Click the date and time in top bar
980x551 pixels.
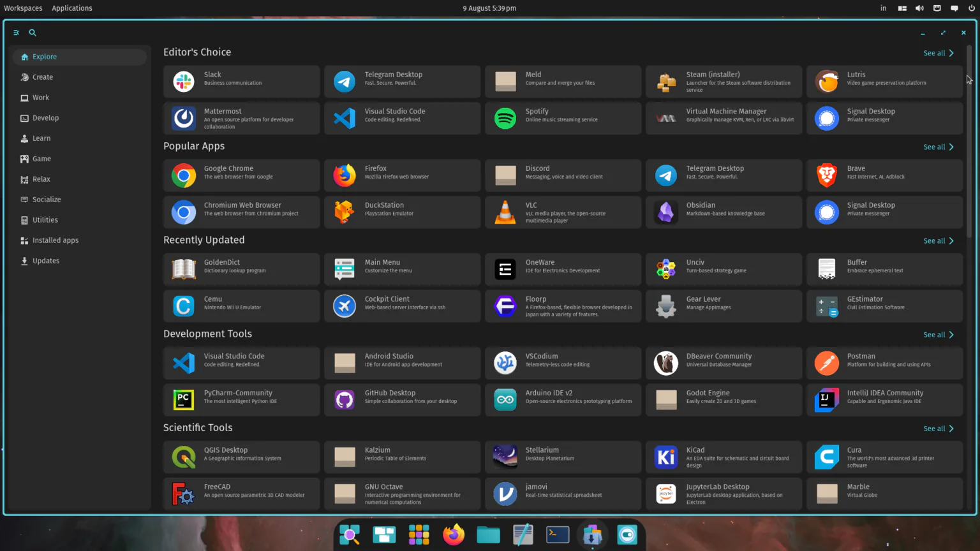coord(489,8)
